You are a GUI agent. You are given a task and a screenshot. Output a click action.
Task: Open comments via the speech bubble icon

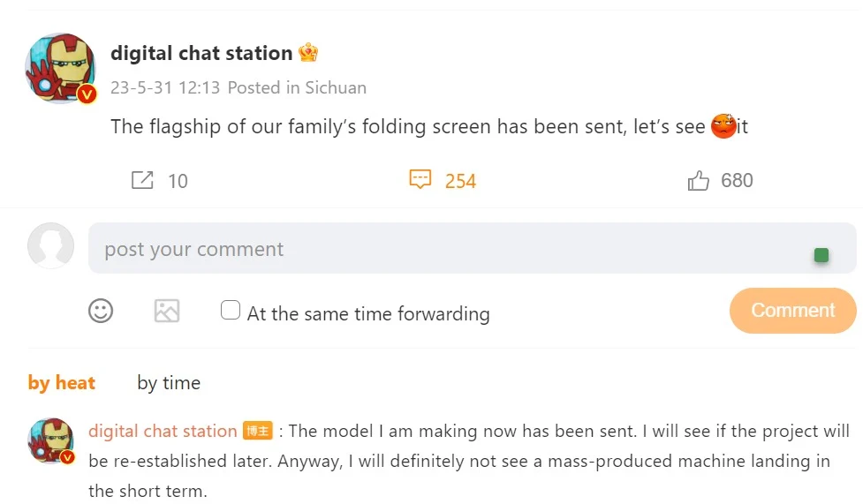pos(420,180)
